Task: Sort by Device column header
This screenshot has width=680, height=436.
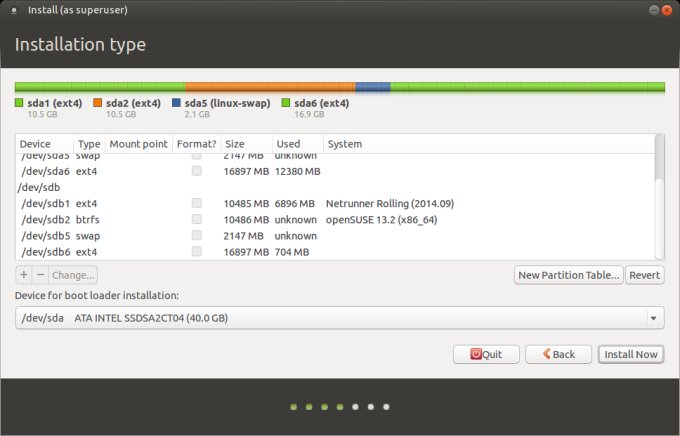Action: 45,144
